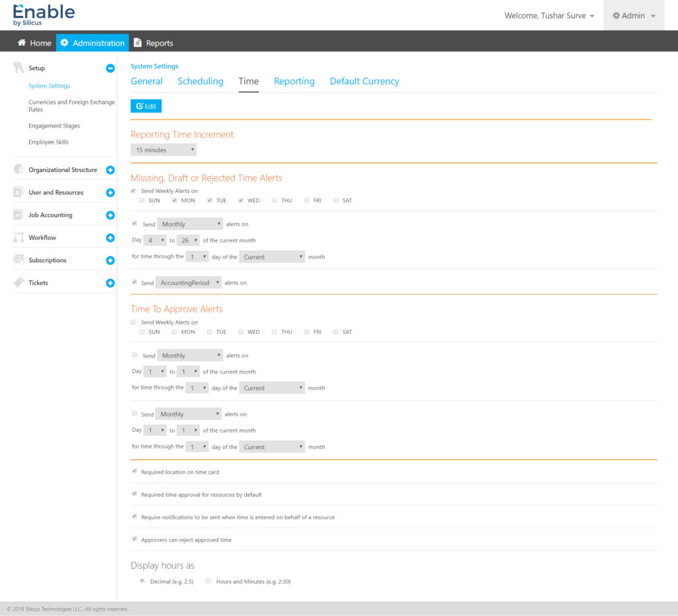The image size is (678, 616).
Task: Expand Job Accounting plus icon
Action: (111, 215)
